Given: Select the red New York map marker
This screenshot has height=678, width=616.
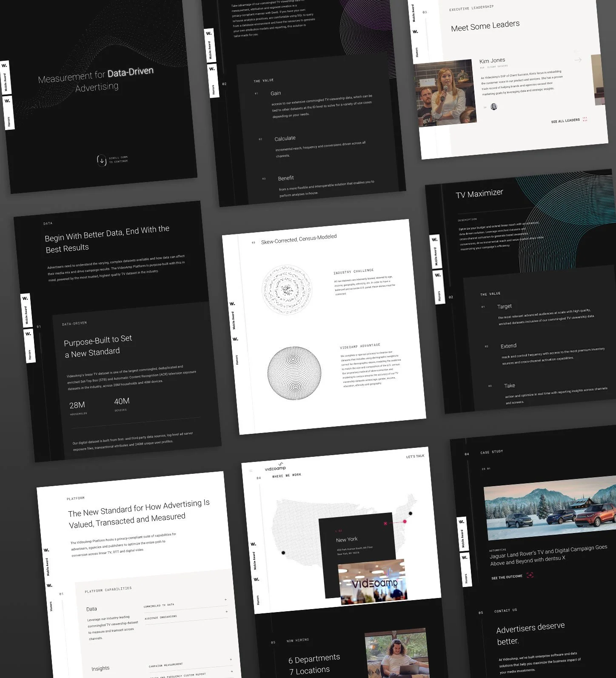Looking at the screenshot, I should pos(405,521).
